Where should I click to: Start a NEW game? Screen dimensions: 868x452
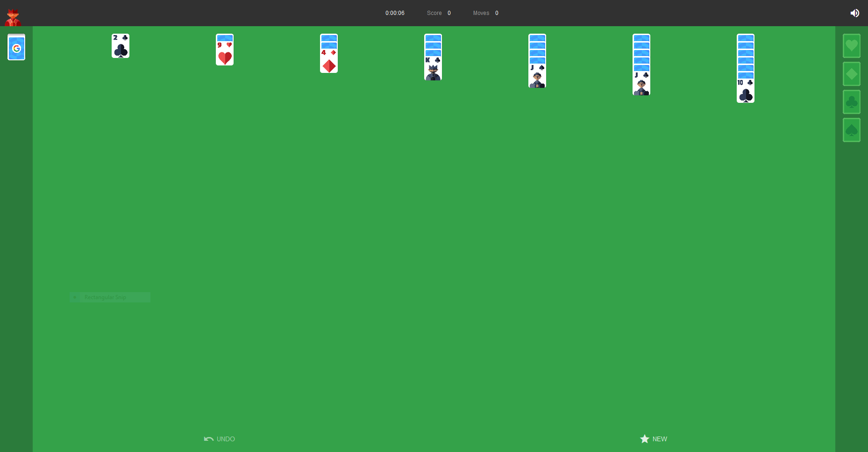click(x=654, y=439)
